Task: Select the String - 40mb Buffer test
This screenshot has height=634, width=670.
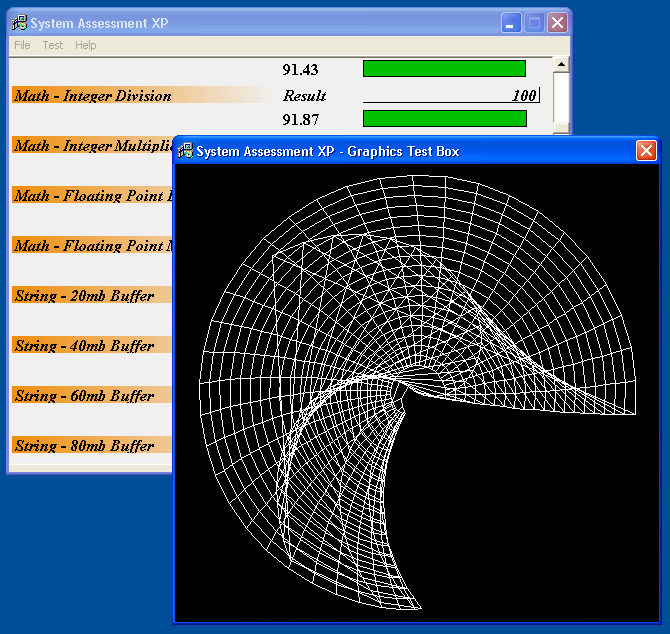Action: click(x=84, y=346)
